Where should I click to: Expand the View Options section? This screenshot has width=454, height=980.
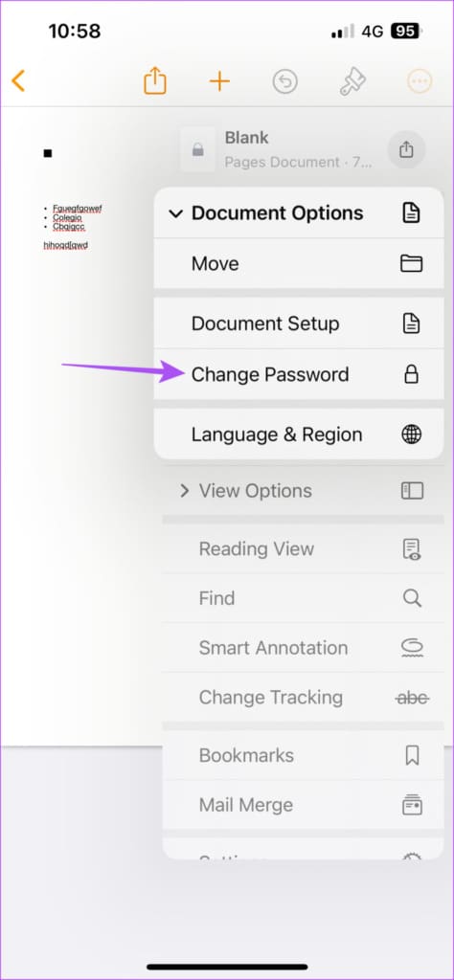coord(303,491)
